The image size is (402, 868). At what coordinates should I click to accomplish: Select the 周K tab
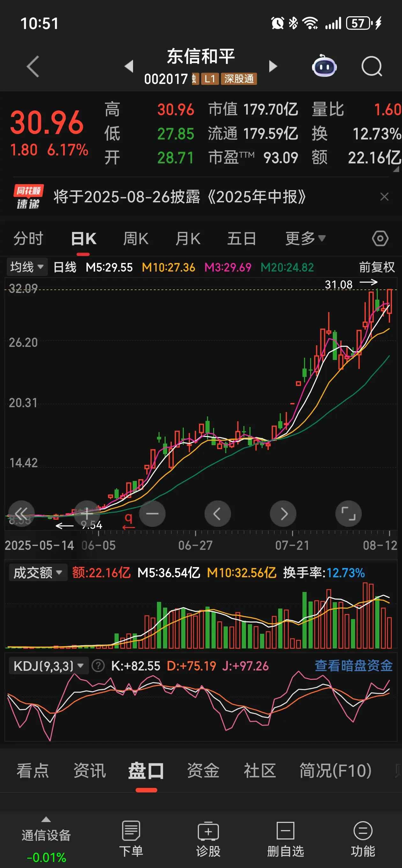point(136,239)
